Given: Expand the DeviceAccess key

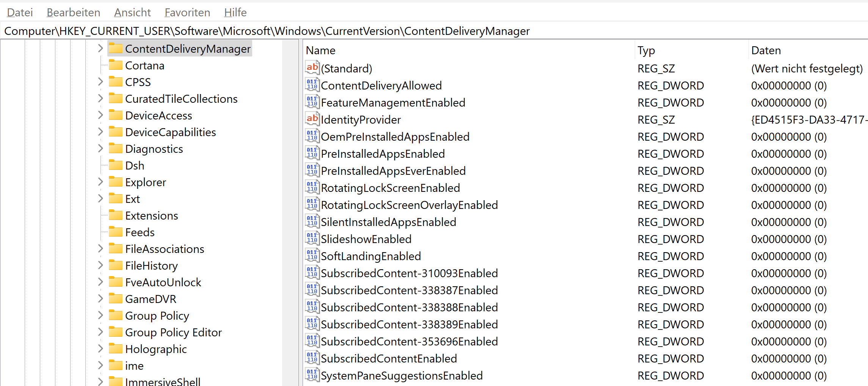Looking at the screenshot, I should click(x=100, y=115).
